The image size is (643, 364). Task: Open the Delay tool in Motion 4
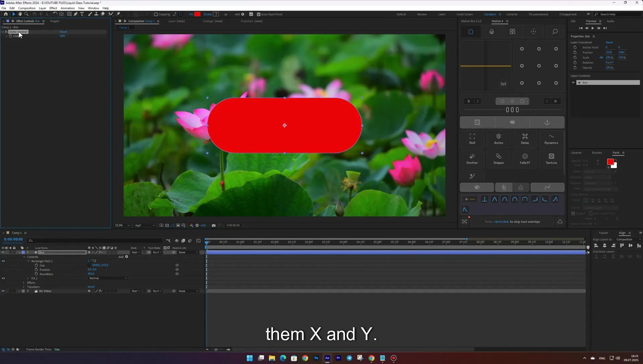point(525,139)
